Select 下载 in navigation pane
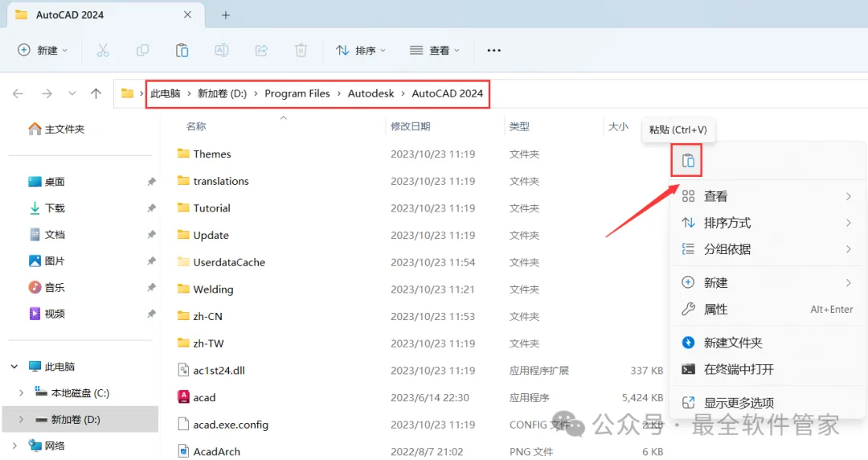The height and width of the screenshot is (460, 868). (x=47, y=208)
